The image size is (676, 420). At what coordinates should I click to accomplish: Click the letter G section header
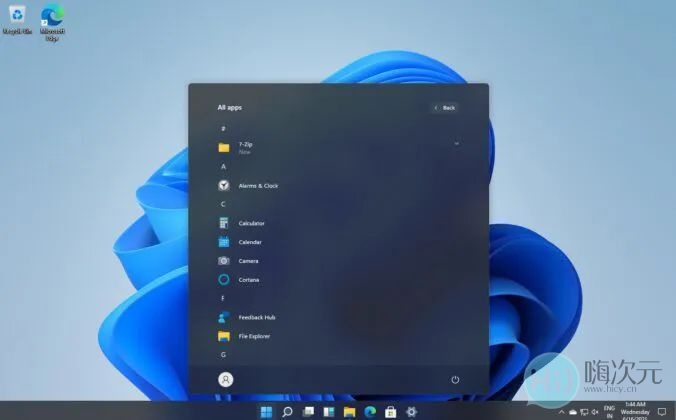223,354
